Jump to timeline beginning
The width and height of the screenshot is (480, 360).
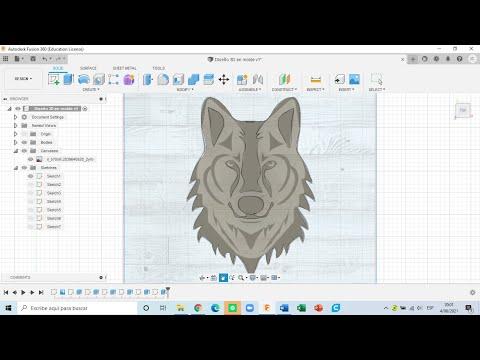click(x=6, y=292)
